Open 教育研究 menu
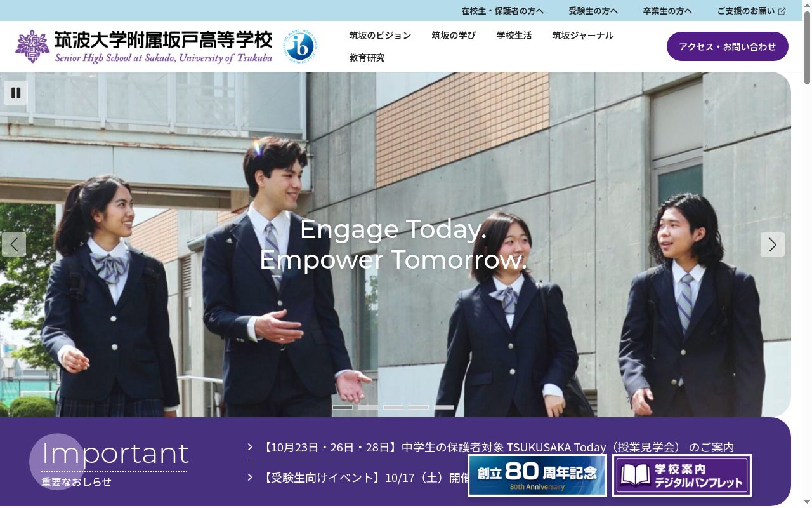The image size is (812, 508). point(367,58)
